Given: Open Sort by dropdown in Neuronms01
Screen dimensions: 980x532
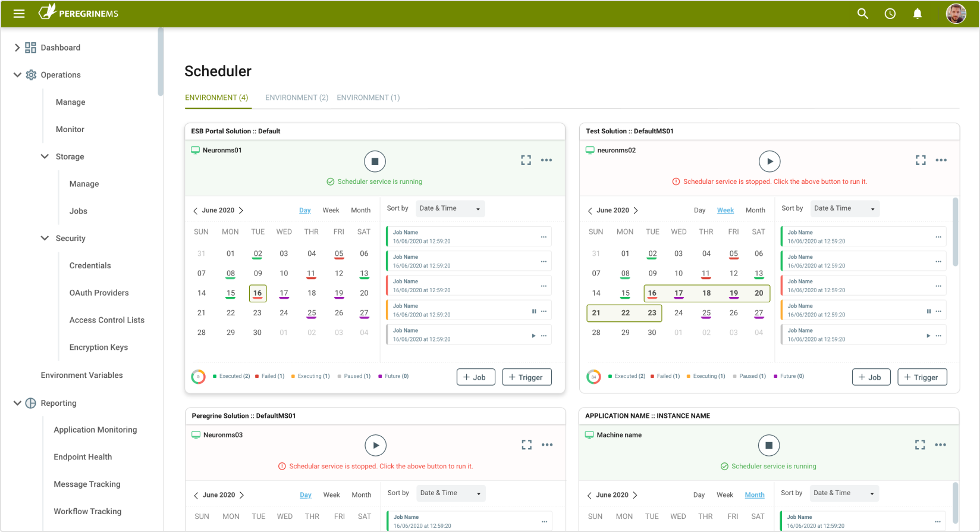Looking at the screenshot, I should [x=450, y=209].
